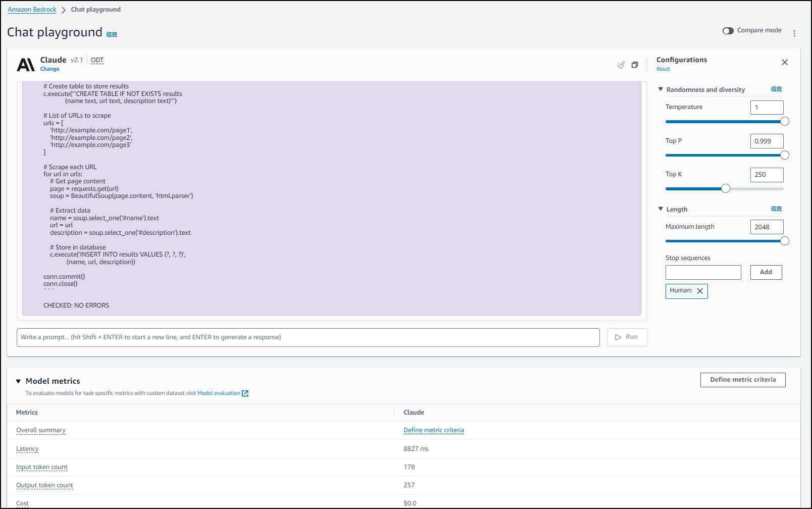The width and height of the screenshot is (812, 509).
Task: Click the copy chat icon
Action: 635,65
